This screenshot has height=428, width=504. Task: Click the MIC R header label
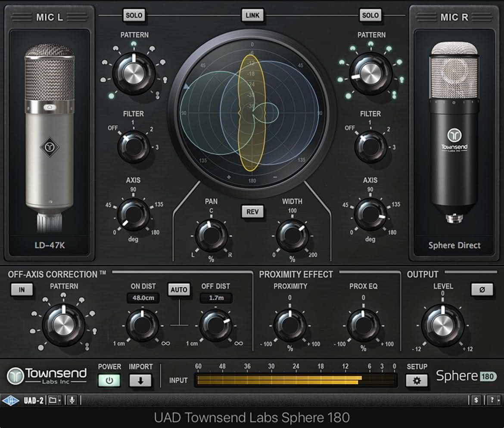pyautogui.click(x=454, y=17)
